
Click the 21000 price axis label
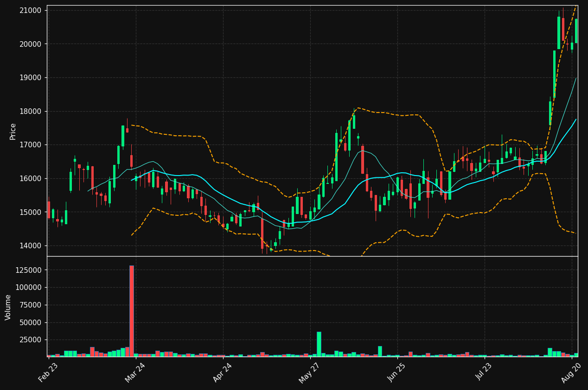[x=31, y=10]
